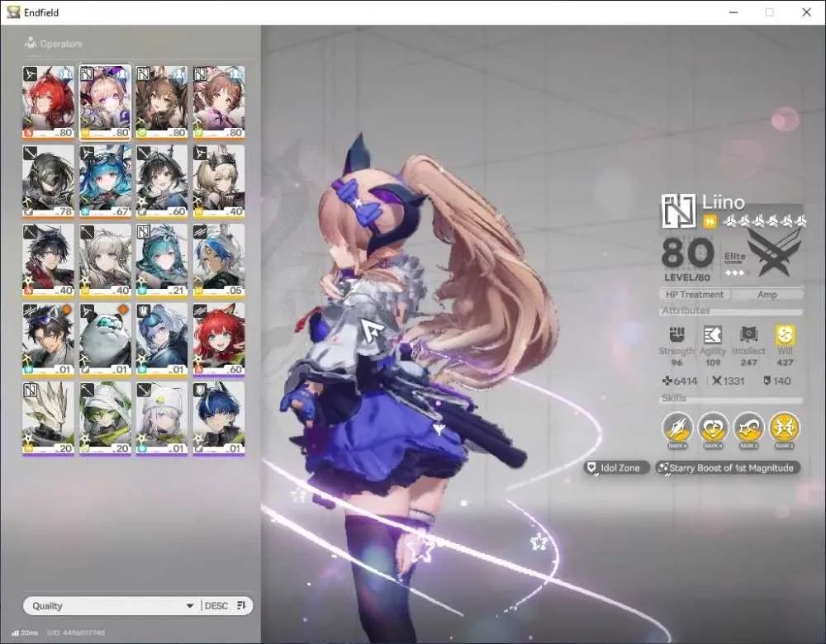Open the shooting star skill icon

pyautogui.click(x=748, y=428)
